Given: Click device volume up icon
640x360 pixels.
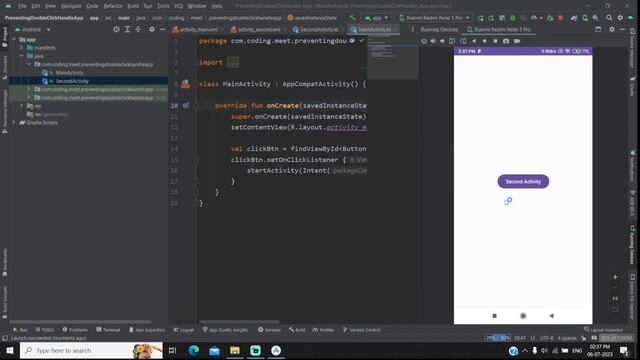Looking at the screenshot, I should (433, 41).
